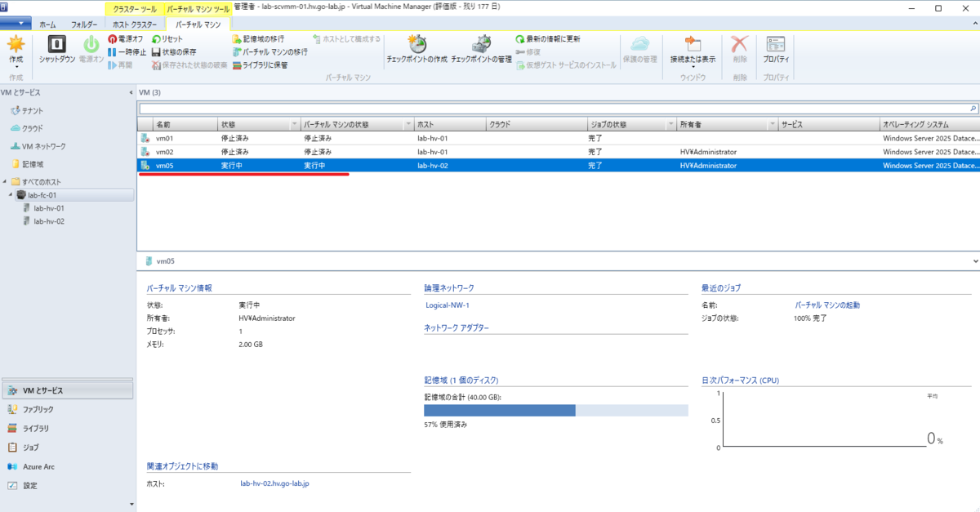Open ライブラリ workspace
This screenshot has width=980, height=512.
point(67,428)
